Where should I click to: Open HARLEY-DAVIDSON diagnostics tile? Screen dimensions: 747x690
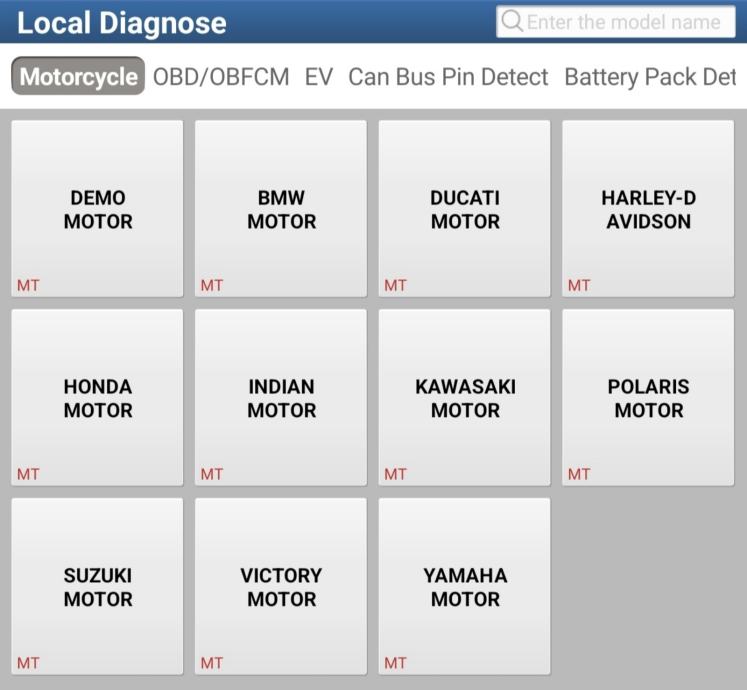tap(648, 209)
